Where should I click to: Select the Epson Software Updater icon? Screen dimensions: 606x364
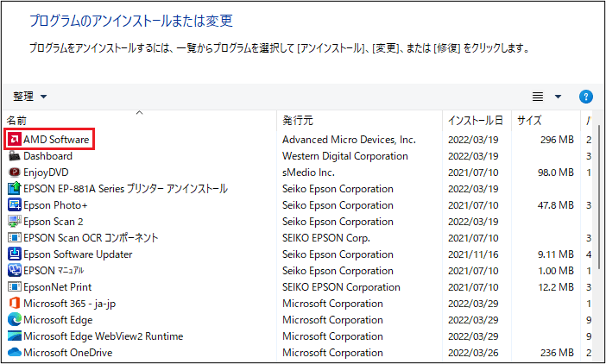pyautogui.click(x=15, y=254)
